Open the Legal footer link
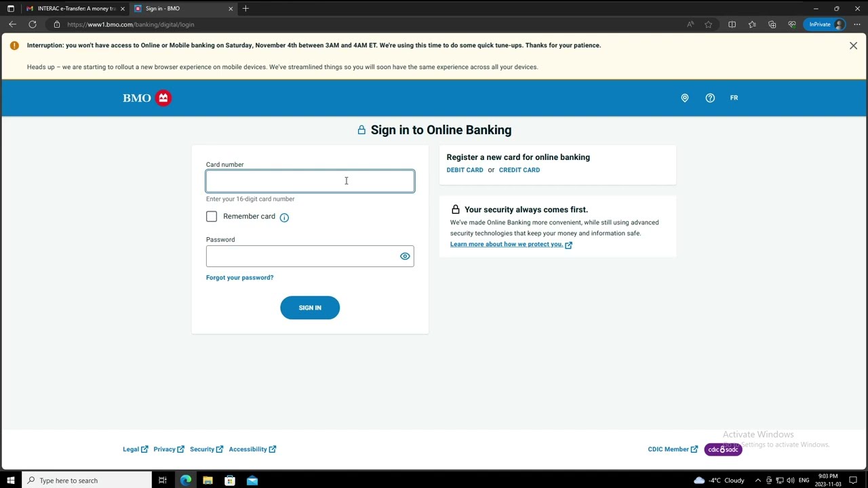The image size is (868, 488). pyautogui.click(x=135, y=449)
